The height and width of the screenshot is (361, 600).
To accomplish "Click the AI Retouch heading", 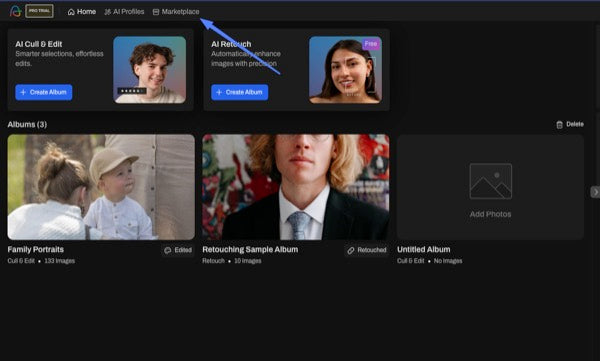I will click(231, 44).
